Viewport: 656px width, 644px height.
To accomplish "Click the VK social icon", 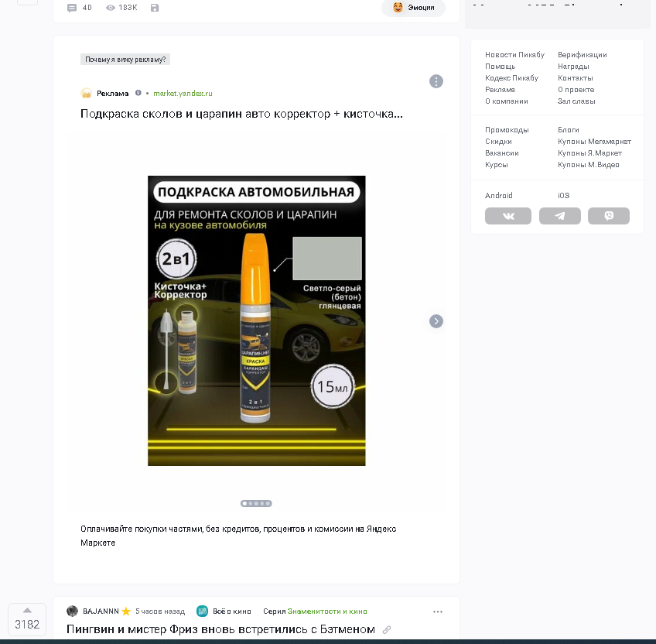I will [508, 216].
